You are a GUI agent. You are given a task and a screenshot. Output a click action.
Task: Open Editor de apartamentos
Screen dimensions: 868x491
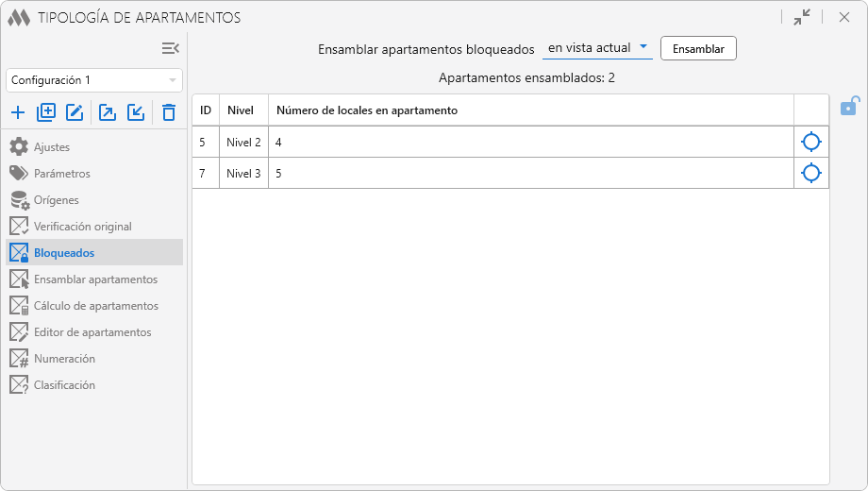point(92,332)
